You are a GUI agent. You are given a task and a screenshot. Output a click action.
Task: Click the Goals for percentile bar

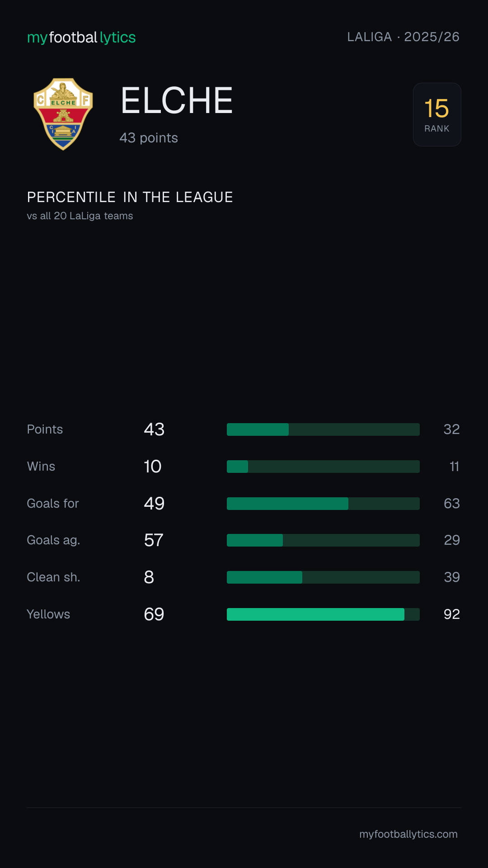(x=323, y=504)
